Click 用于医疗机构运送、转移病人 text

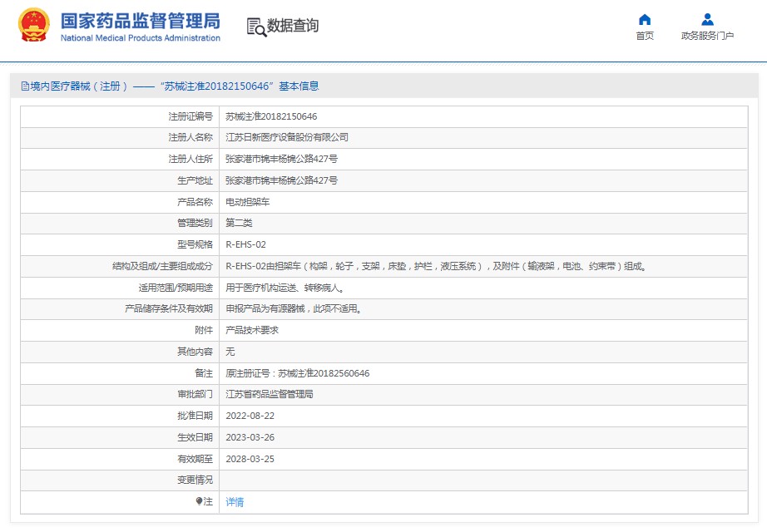(x=285, y=288)
